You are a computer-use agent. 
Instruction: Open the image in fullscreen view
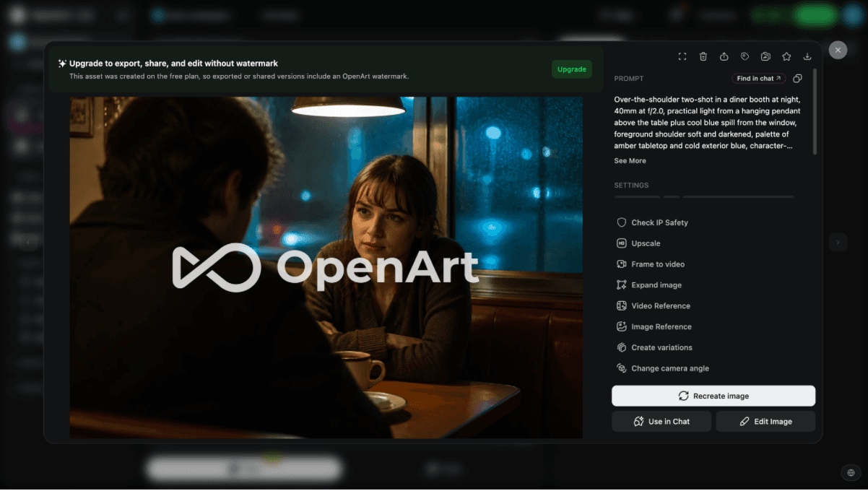[682, 56]
